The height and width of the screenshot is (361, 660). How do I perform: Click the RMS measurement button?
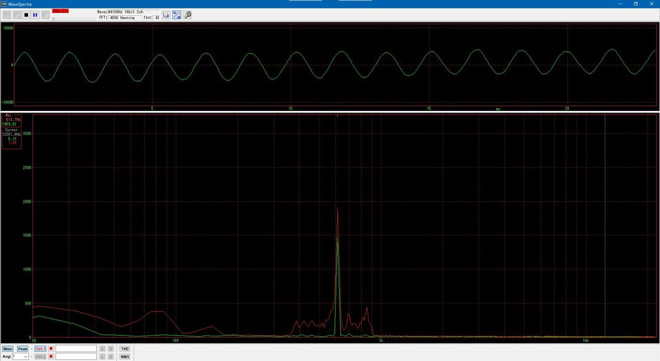tap(125, 356)
